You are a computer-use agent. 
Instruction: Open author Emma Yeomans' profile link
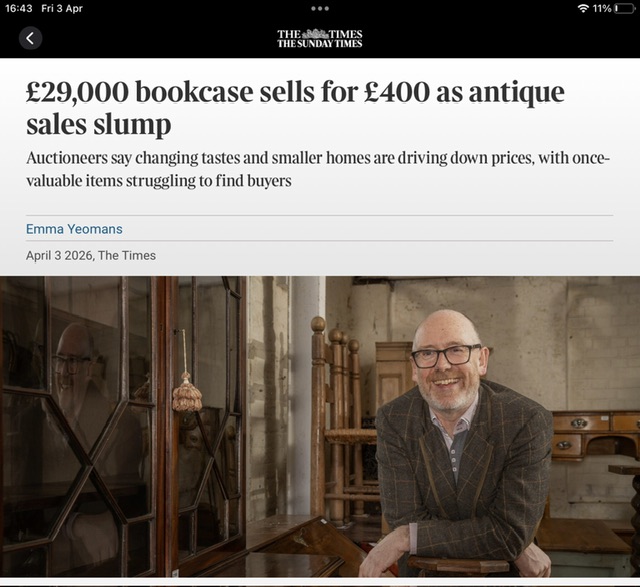pyautogui.click(x=74, y=229)
